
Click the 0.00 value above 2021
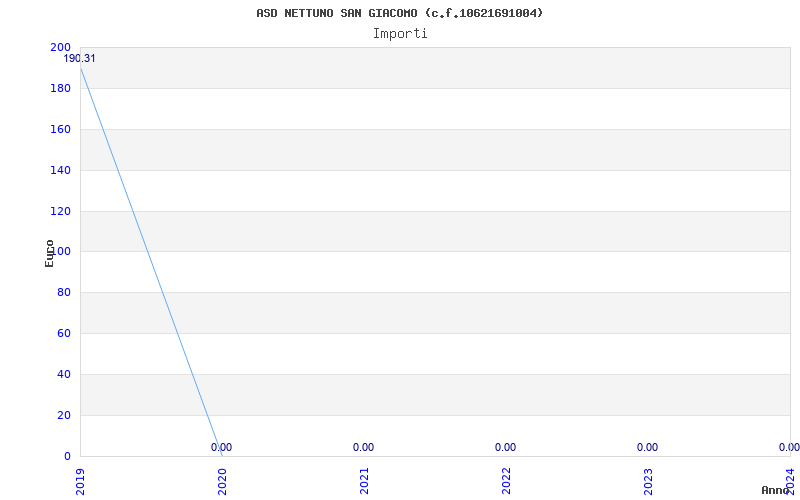pyautogui.click(x=363, y=447)
